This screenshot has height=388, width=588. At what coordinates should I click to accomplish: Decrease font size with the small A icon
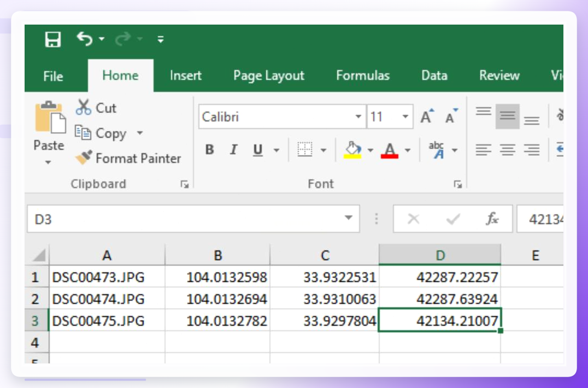451,116
